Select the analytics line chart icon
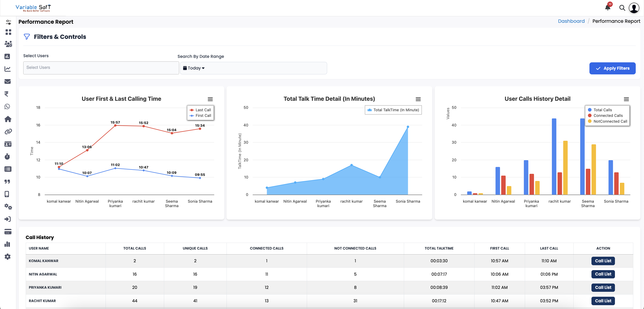The image size is (644, 309). tap(8, 69)
